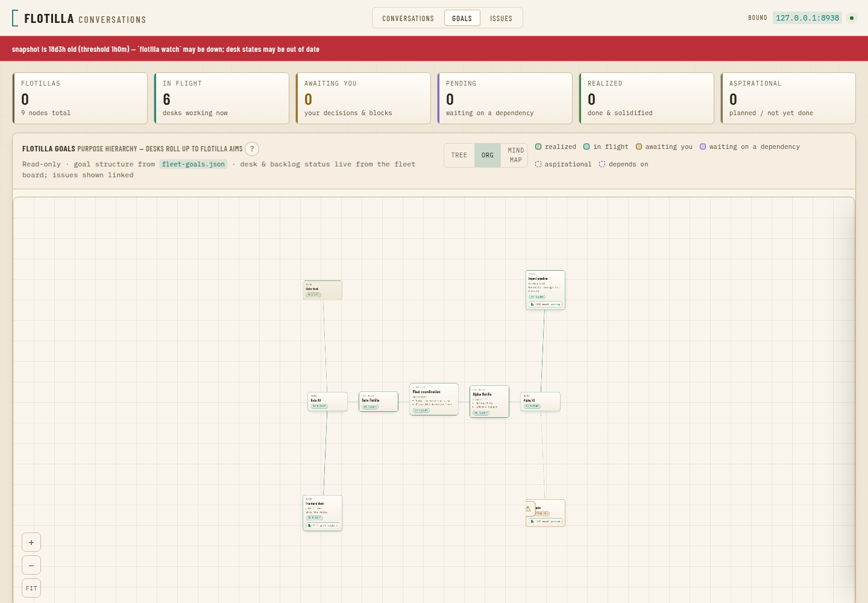Select the Goals tab

[x=462, y=18]
